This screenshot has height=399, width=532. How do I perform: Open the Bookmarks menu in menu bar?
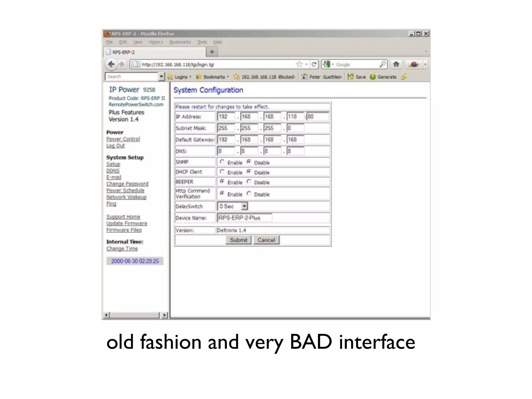[x=180, y=42]
